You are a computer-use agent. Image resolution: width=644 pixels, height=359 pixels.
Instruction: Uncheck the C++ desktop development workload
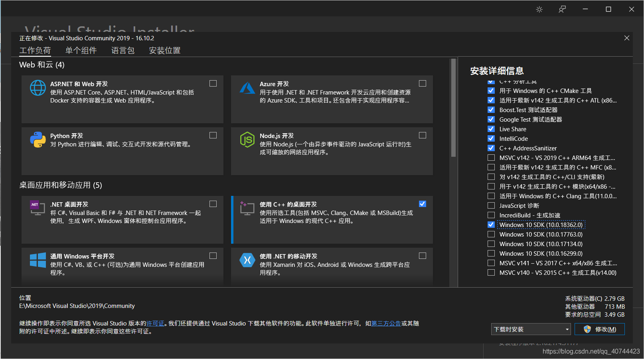(x=423, y=204)
